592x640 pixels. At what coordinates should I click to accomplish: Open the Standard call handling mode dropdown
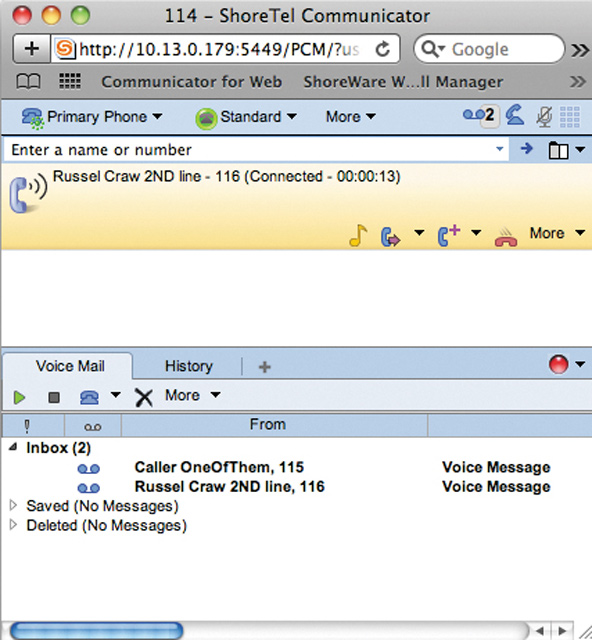246,117
